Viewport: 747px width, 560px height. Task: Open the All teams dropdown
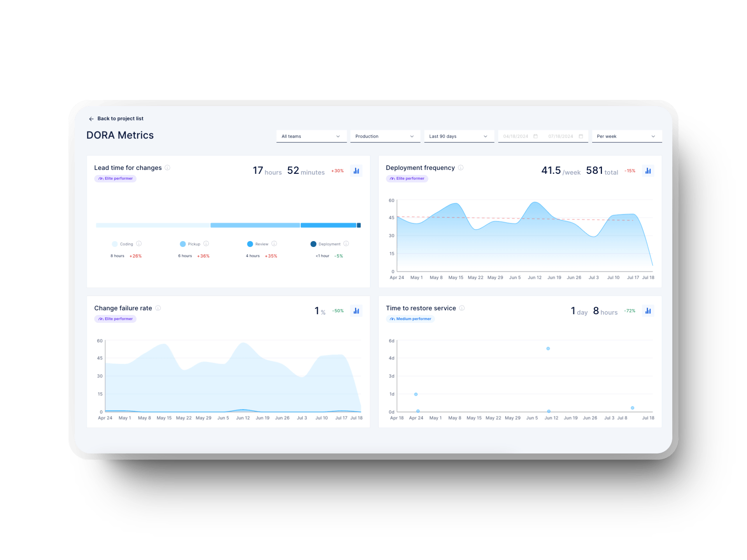pyautogui.click(x=311, y=136)
